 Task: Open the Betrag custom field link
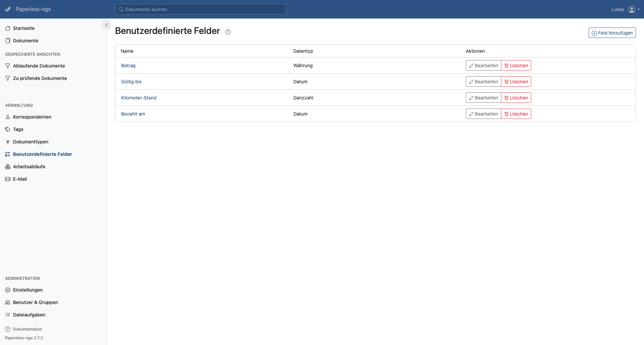[x=128, y=66]
